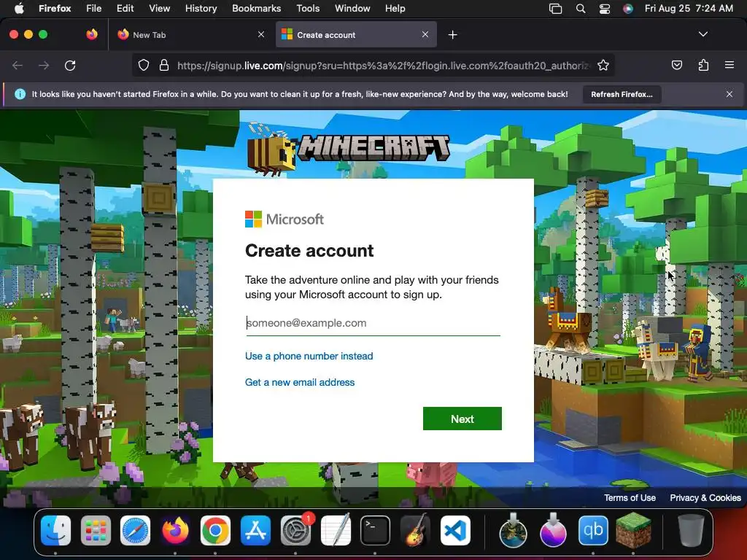The image size is (747, 560).
Task: Open the Help menu
Action: pyautogui.click(x=395, y=9)
